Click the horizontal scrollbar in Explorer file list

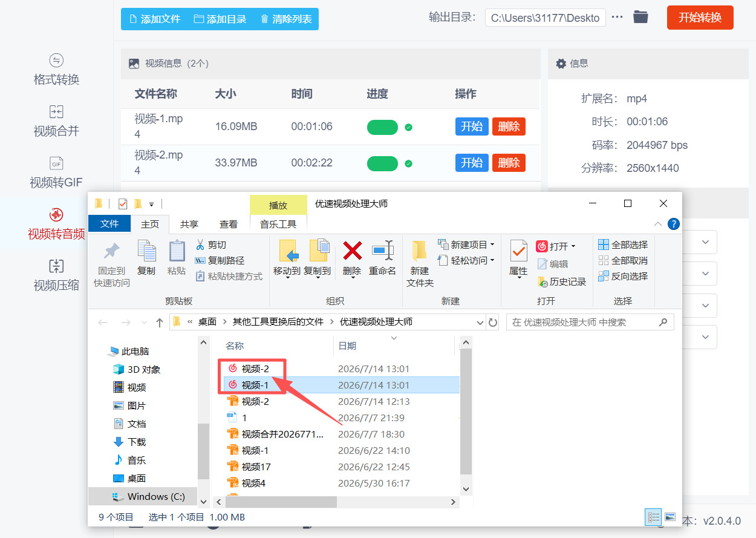[x=282, y=502]
